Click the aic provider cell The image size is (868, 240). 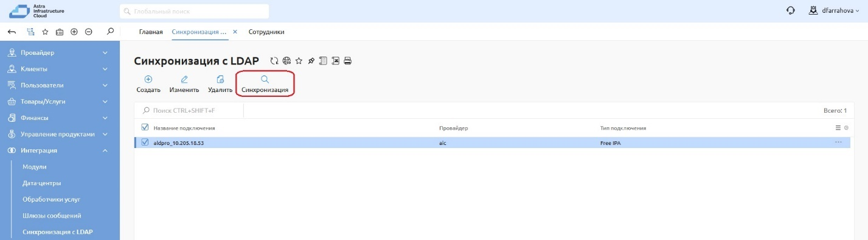click(x=443, y=143)
